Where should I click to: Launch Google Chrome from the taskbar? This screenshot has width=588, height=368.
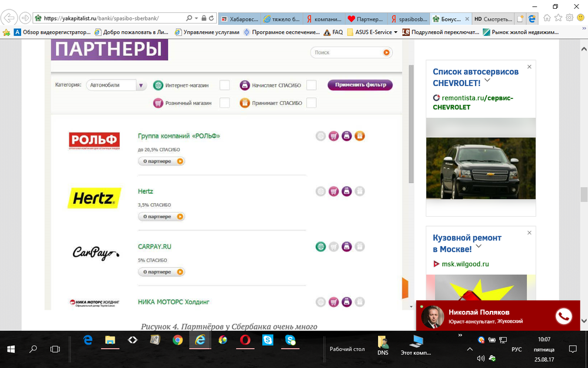[178, 340]
